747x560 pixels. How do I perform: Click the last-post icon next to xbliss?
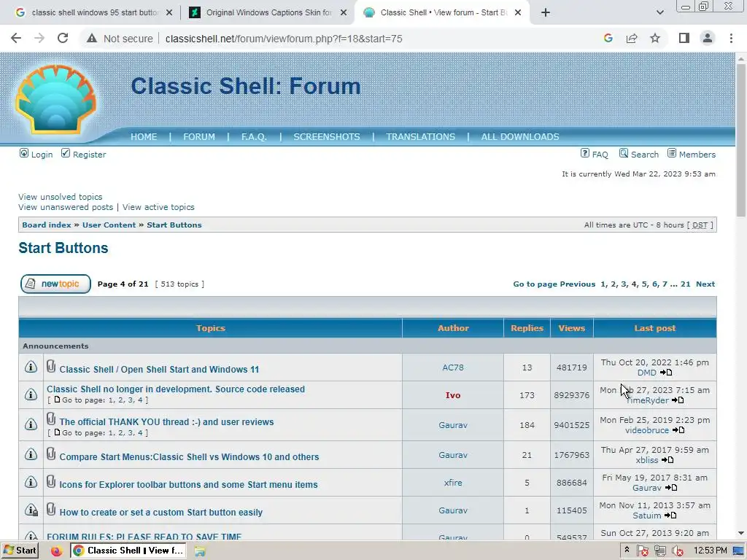click(667, 460)
